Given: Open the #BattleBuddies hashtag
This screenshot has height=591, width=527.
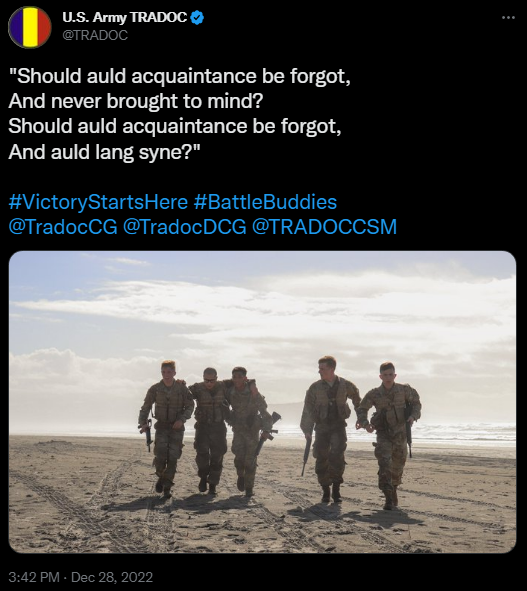Looking at the screenshot, I should click(265, 202).
